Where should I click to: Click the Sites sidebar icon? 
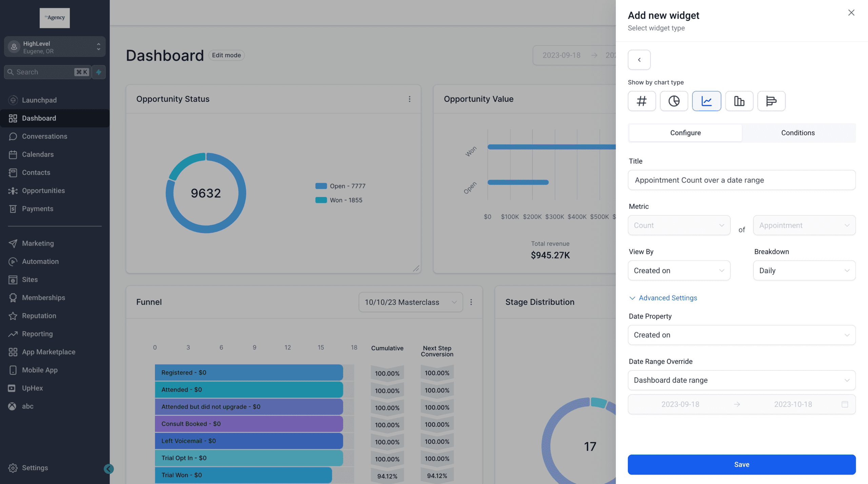13,280
